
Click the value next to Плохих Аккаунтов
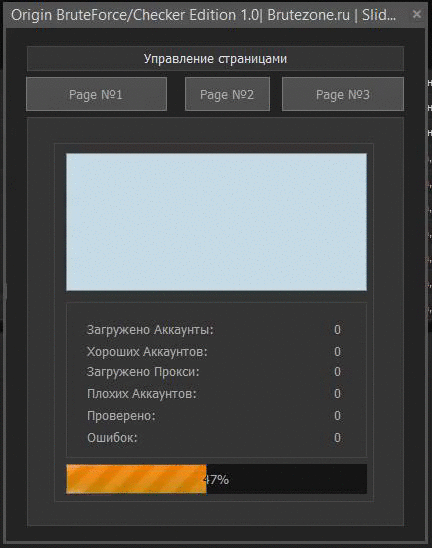click(x=337, y=394)
